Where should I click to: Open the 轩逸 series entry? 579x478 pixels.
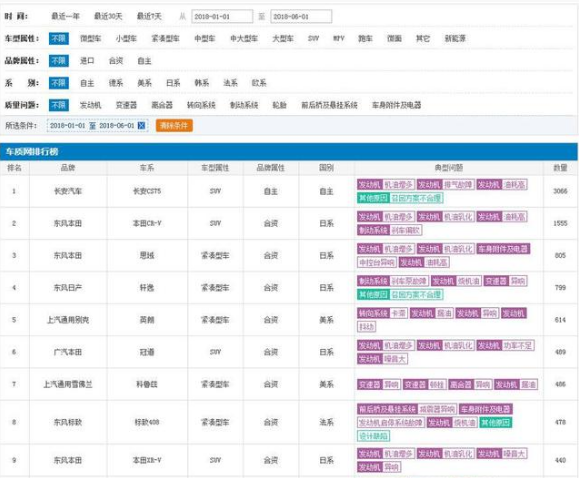[x=147, y=287]
